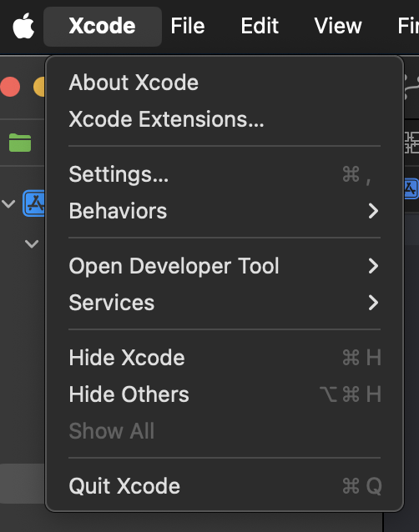This screenshot has height=532, width=419.
Task: Expand the Services submenu
Action: point(225,303)
